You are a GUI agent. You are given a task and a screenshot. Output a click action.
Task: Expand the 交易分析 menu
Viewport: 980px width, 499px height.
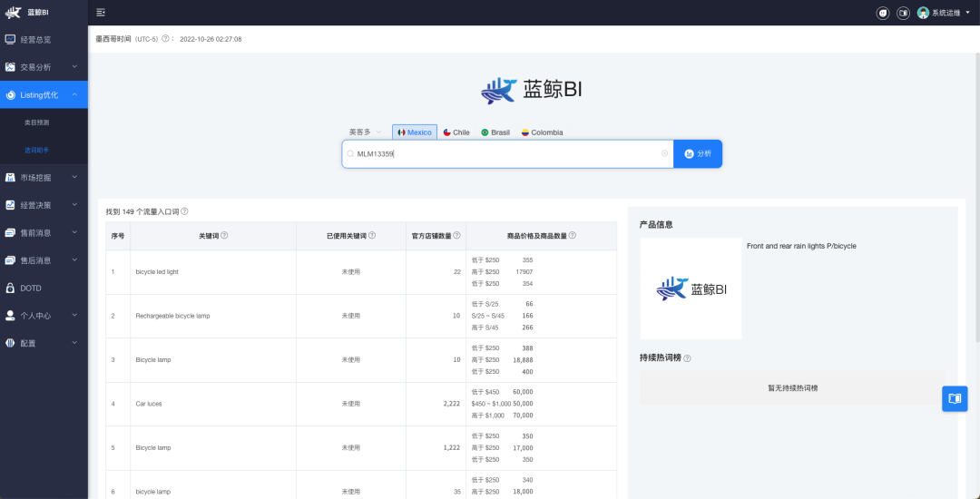tap(44, 67)
